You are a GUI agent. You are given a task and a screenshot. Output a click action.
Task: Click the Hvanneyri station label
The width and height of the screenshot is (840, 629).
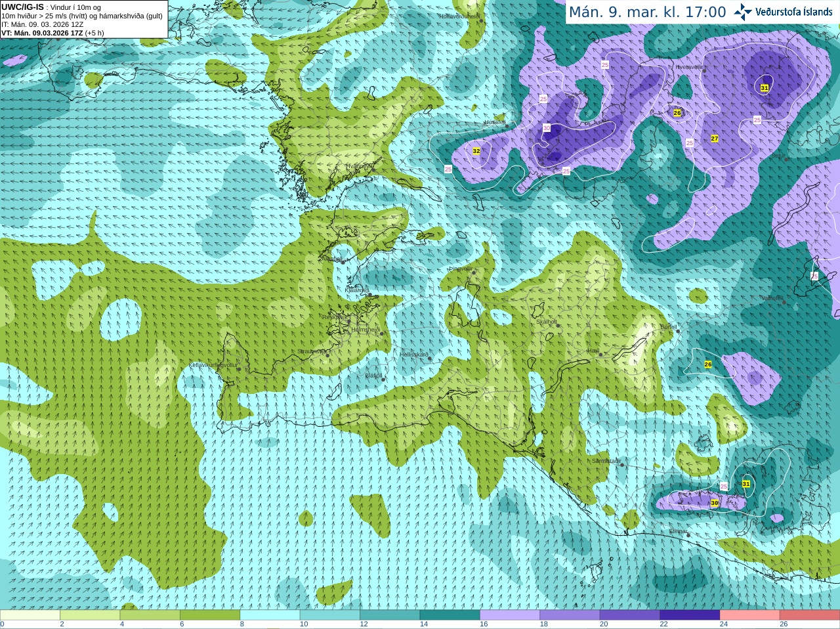(x=359, y=166)
